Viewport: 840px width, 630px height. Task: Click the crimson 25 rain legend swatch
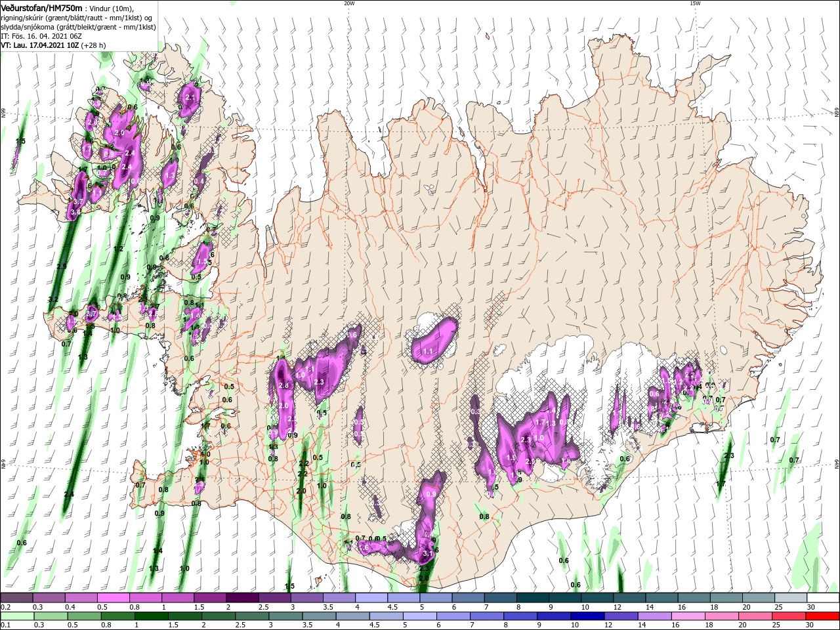point(790,616)
